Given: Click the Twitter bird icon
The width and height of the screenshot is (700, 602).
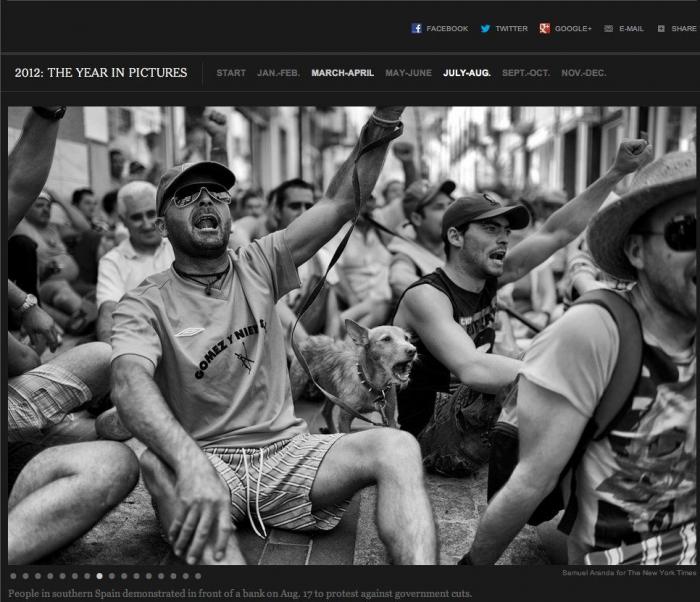Looking at the screenshot, I should click(x=485, y=29).
